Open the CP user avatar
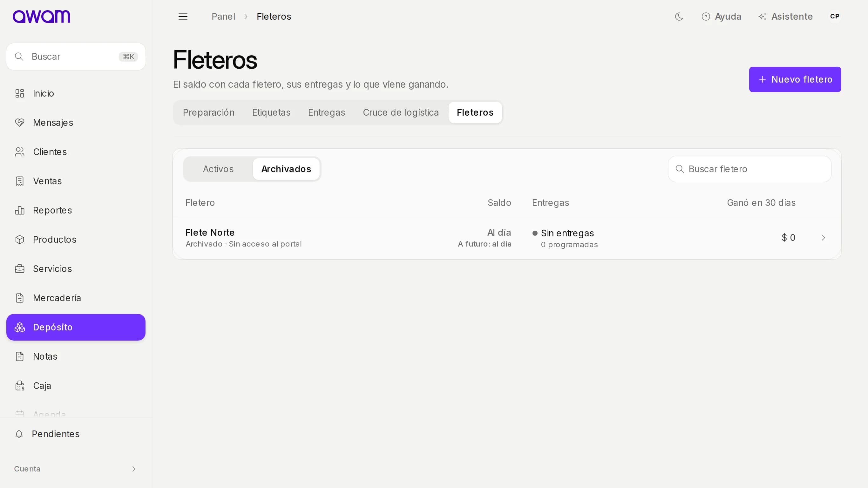Screen dimensions: 868x488 pyautogui.click(x=835, y=17)
